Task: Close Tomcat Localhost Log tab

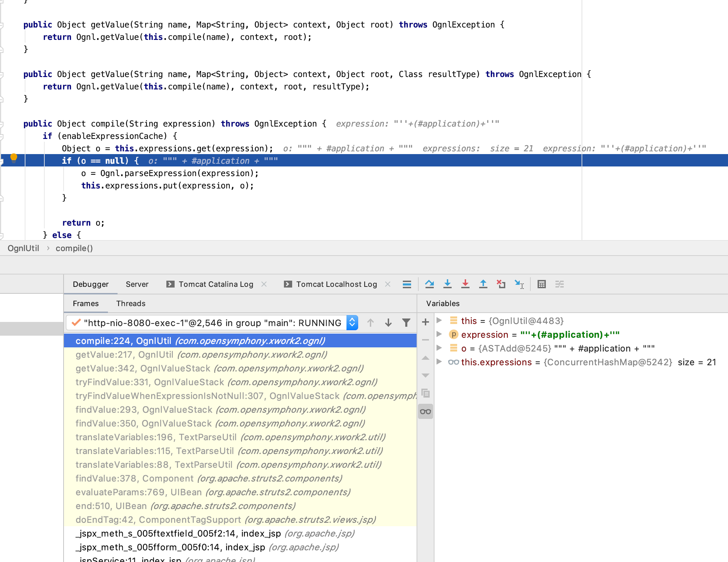Action: 388,284
